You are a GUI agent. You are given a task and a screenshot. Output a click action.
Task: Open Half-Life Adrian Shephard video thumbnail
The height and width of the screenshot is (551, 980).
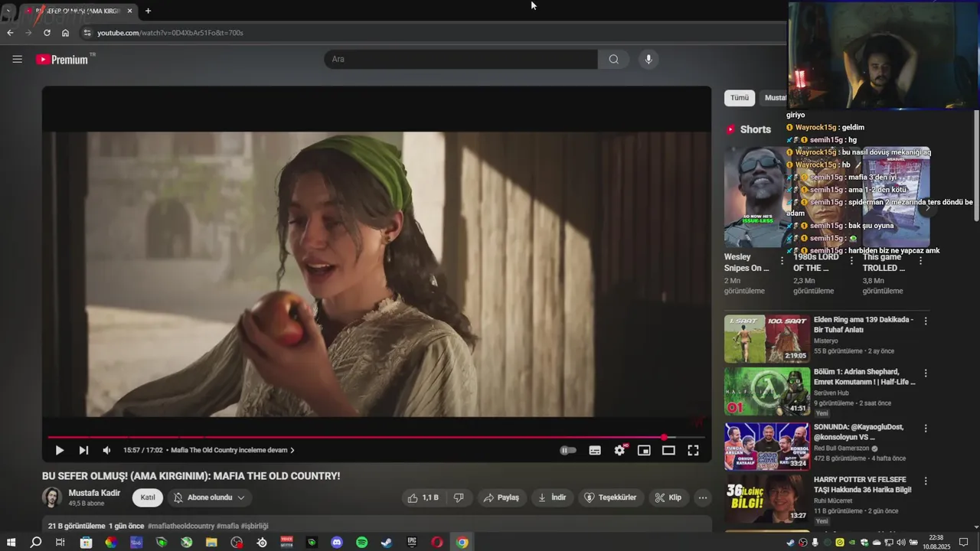[766, 391]
